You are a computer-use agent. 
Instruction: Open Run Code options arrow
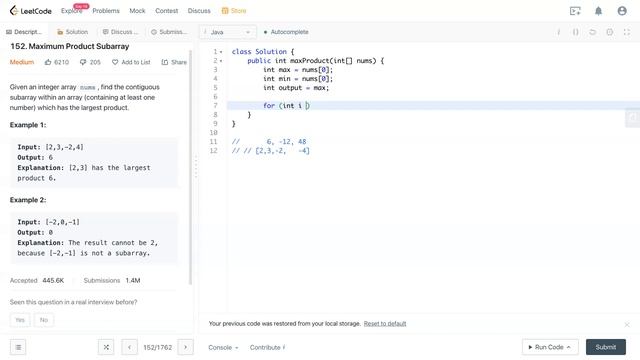click(569, 347)
